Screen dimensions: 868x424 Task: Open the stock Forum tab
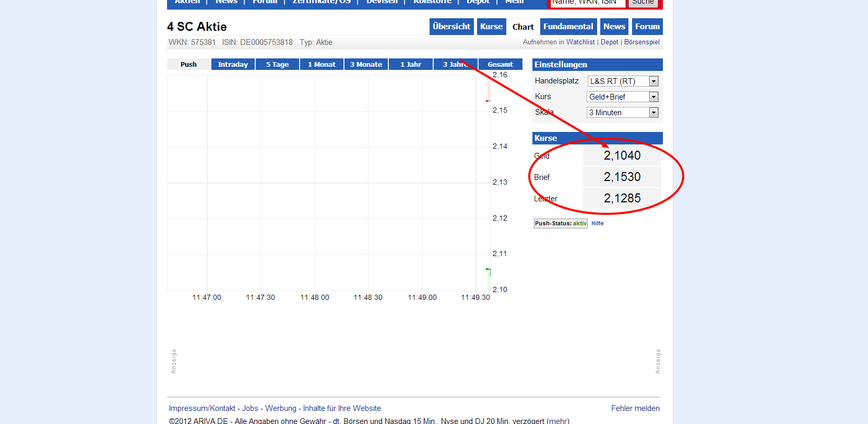click(x=647, y=27)
